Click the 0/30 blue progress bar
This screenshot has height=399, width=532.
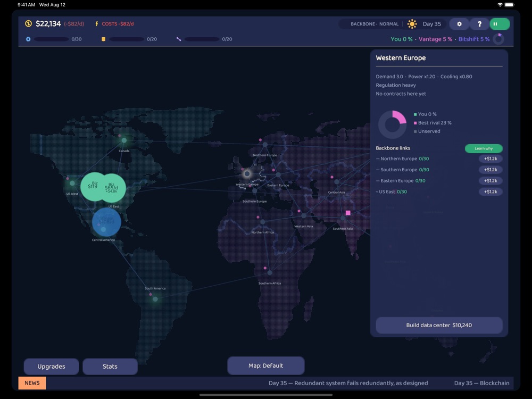tap(52, 39)
